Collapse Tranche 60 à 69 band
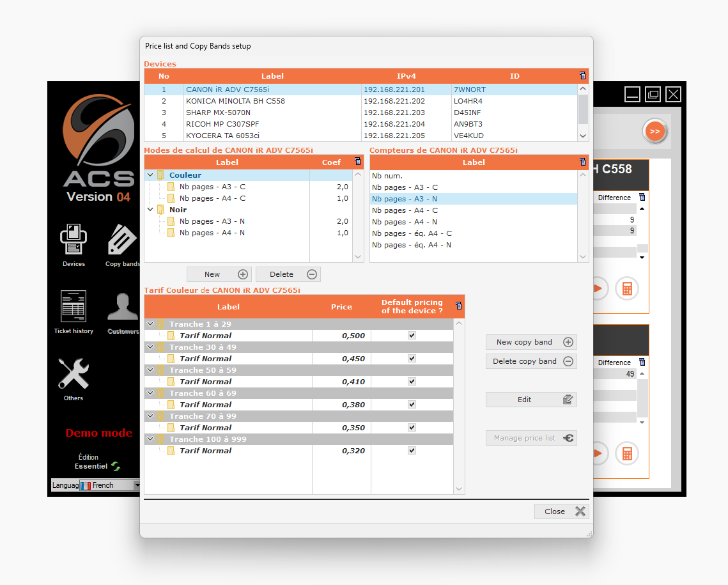The image size is (728, 585). (150, 393)
